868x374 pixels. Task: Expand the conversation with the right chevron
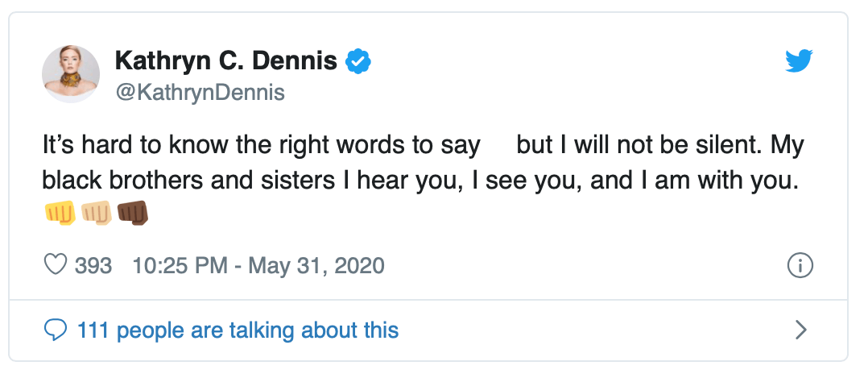coord(800,329)
